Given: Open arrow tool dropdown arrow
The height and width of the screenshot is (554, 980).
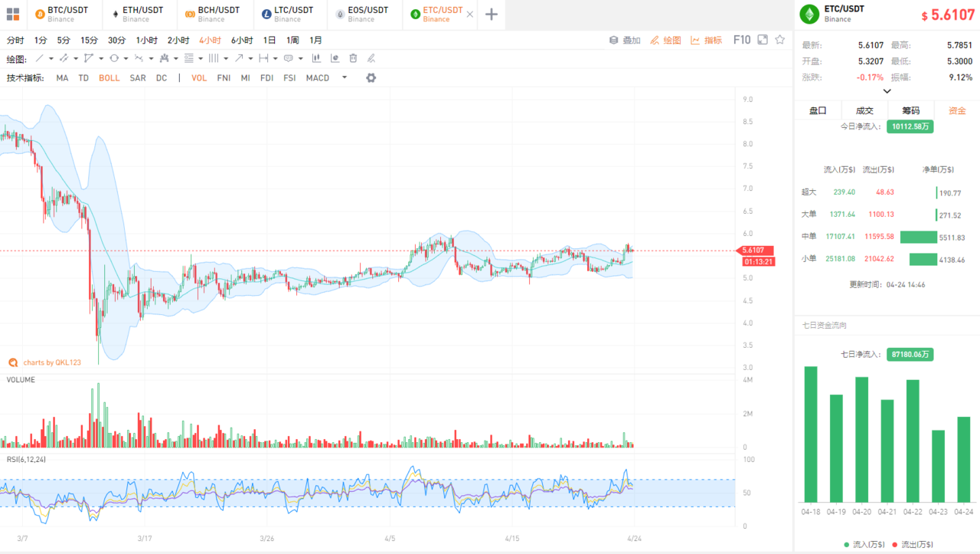Looking at the screenshot, I should click(x=250, y=58).
